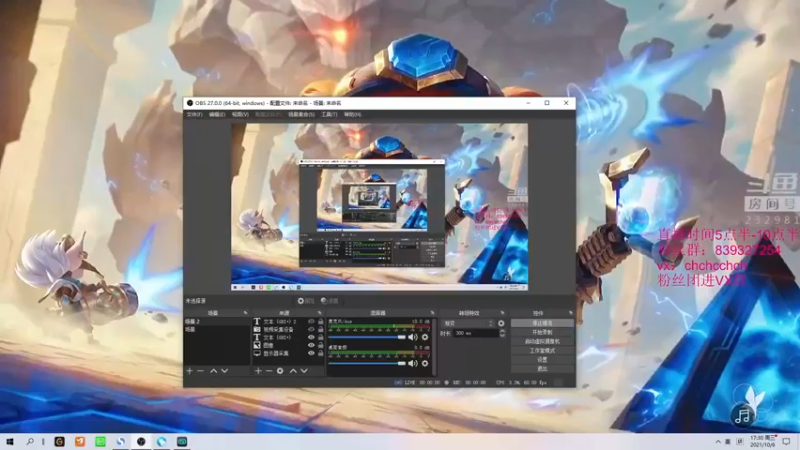Open the microphone channel settings gear
Screen dimensions: 800x450
tap(425, 337)
